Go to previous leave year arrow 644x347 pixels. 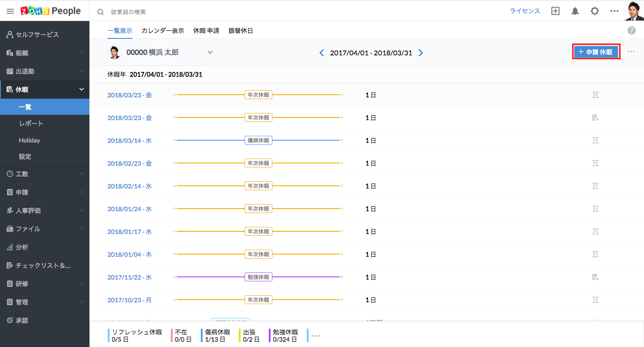click(x=322, y=53)
